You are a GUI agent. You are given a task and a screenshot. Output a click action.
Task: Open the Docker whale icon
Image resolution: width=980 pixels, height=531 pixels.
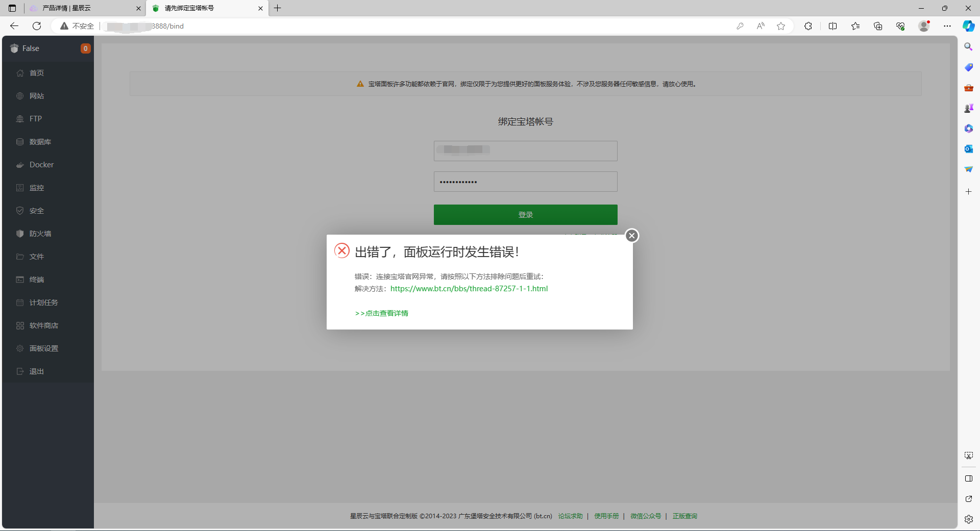click(20, 165)
